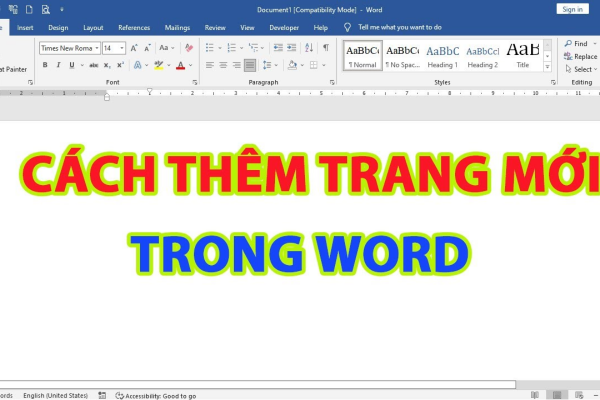600x400 pixels.
Task: Apply the yellow text highlight color
Action: (x=158, y=65)
